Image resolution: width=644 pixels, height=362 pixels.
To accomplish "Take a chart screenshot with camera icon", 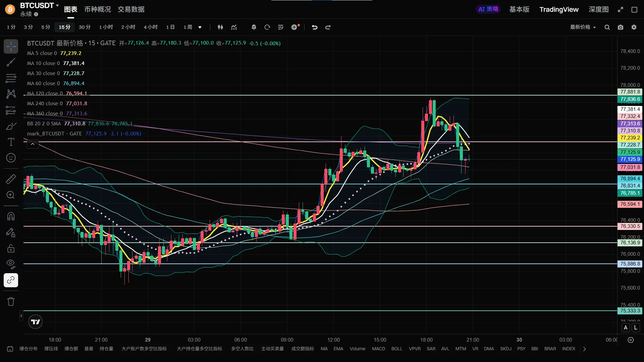I will click(x=621, y=27).
